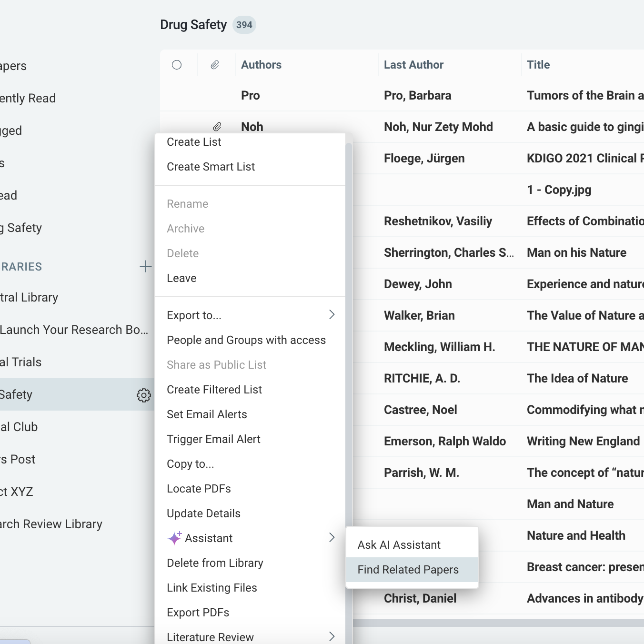Sort papers by the Last Author column
Image resolution: width=644 pixels, height=644 pixels.
413,65
